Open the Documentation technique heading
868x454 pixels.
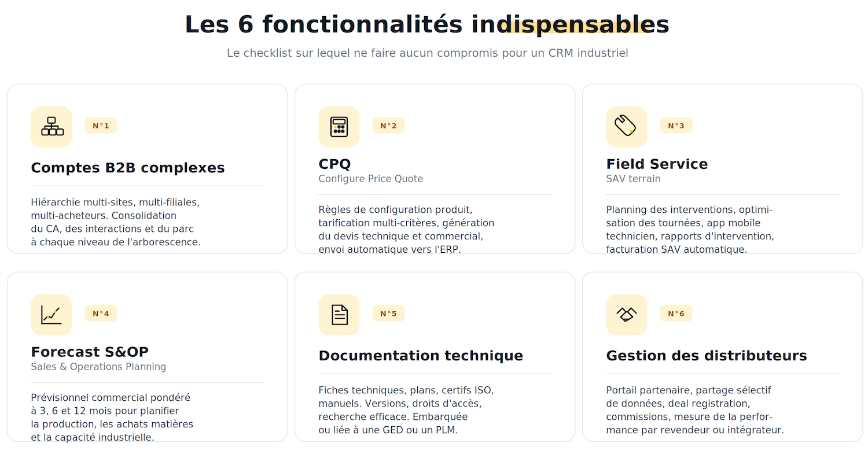click(421, 356)
